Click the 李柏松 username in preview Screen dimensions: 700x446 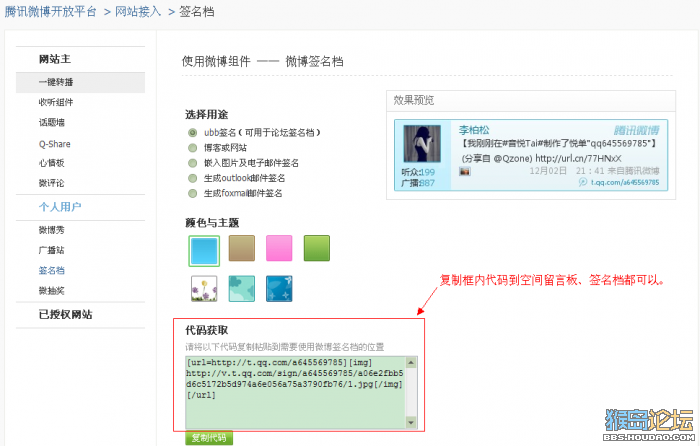point(474,130)
